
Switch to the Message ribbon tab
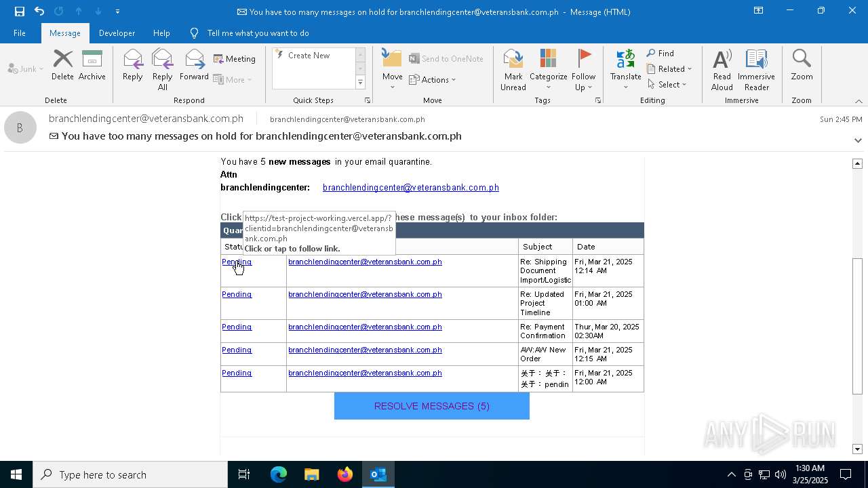click(65, 33)
